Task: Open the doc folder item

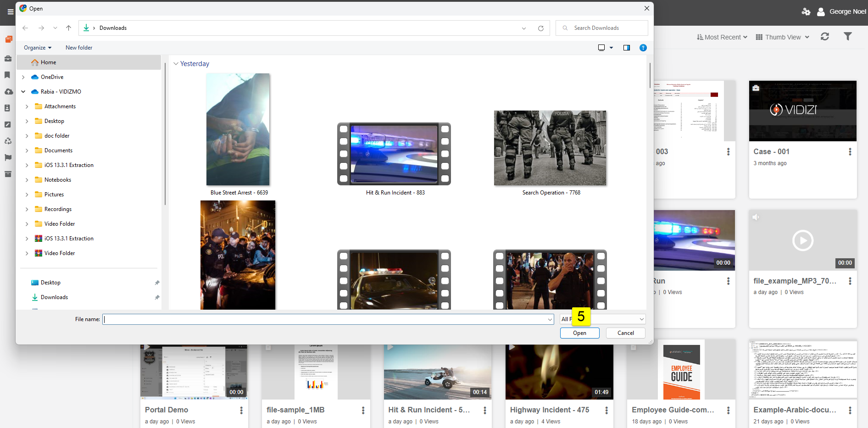Action: point(57,136)
